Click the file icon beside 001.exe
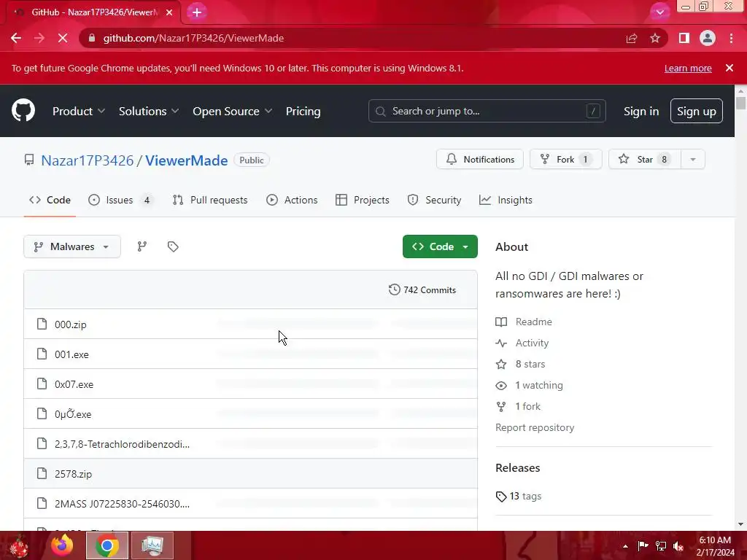The width and height of the screenshot is (747, 560). coord(42,354)
